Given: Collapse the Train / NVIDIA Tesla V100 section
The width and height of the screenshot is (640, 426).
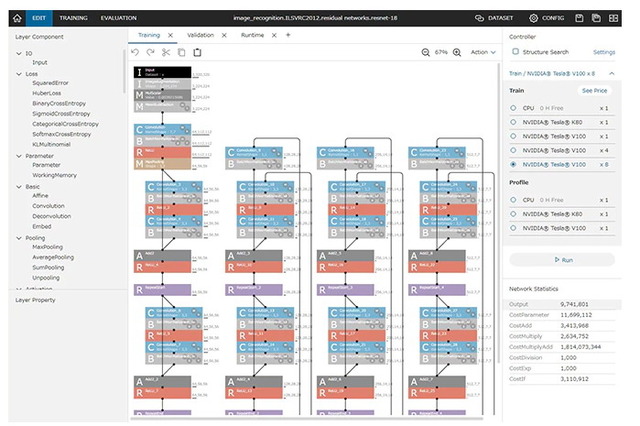Looking at the screenshot, I should click(x=611, y=73).
